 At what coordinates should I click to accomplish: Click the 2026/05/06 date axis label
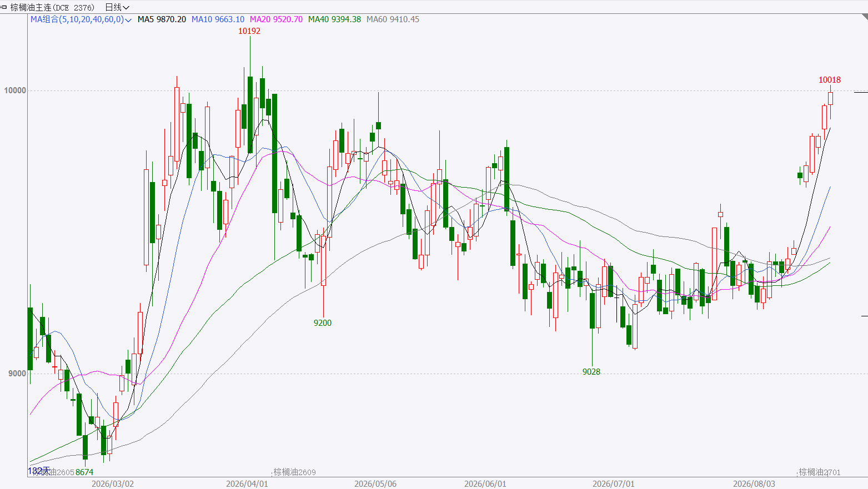tap(375, 484)
